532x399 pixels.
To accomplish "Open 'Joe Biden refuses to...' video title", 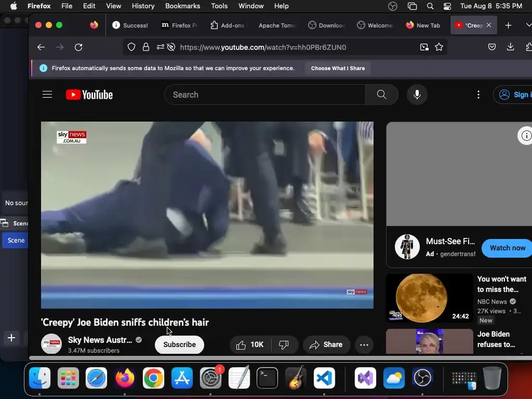I will (496, 339).
